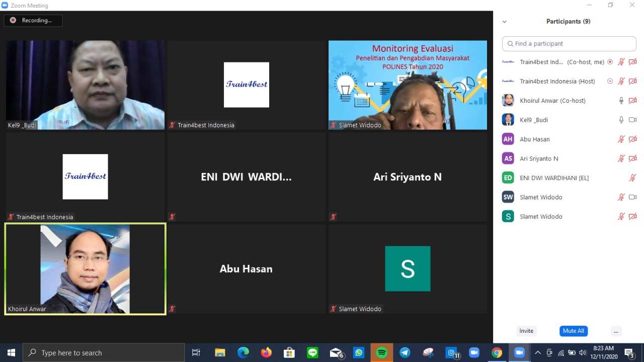Collapse the Participants panel chevron
The width and height of the screenshot is (644, 362).
(504, 22)
